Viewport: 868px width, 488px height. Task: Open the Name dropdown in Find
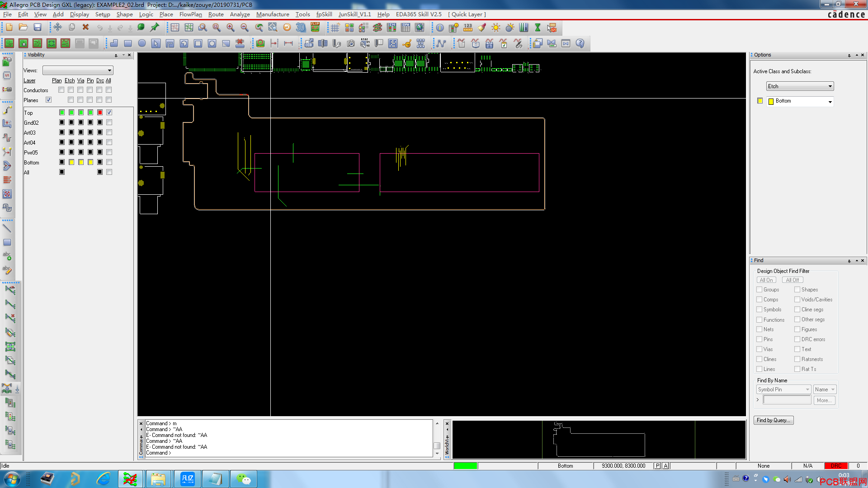pyautogui.click(x=825, y=389)
